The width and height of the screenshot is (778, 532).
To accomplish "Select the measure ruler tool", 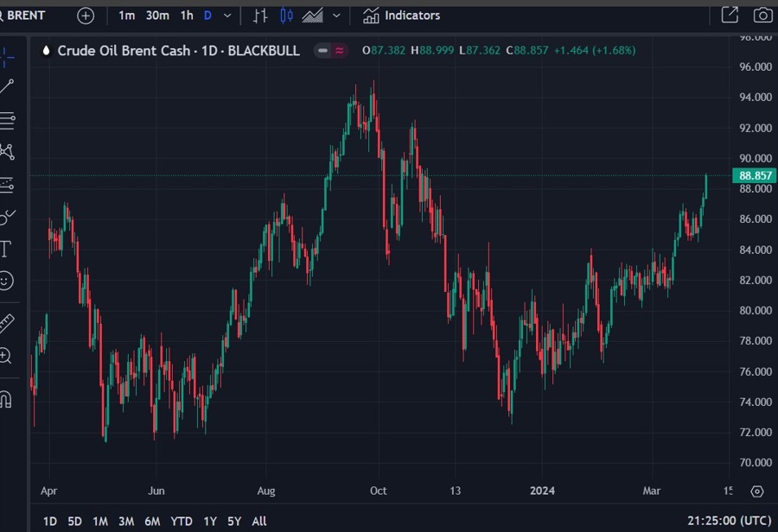I will click(9, 324).
